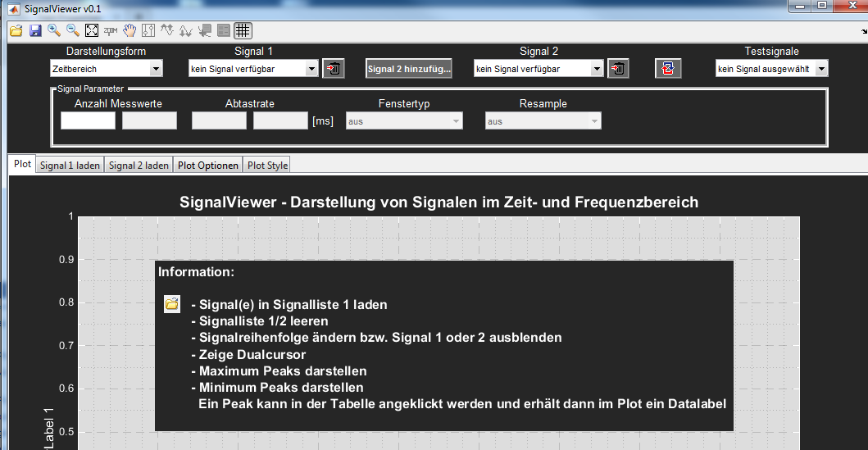Open the Fenstertyp dropdown
This screenshot has height=450, width=868.
click(404, 121)
